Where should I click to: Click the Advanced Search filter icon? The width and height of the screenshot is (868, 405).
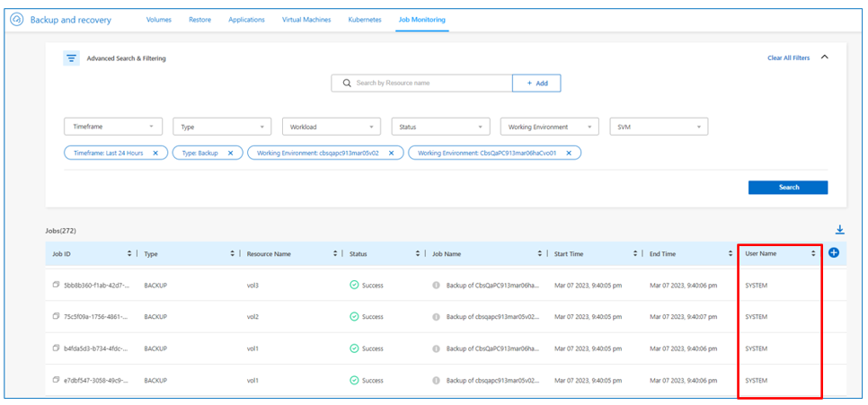72,58
